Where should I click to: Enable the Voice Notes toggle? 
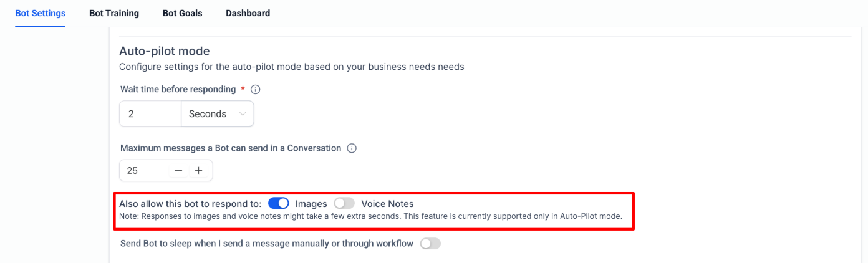click(x=344, y=203)
